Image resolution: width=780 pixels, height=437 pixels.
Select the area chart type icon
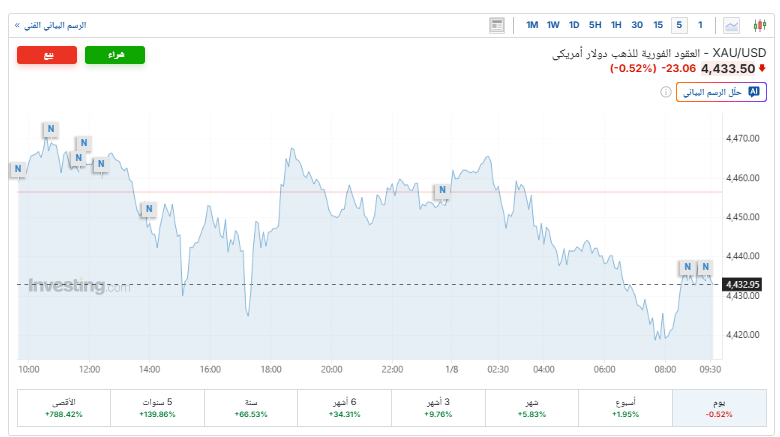coord(733,25)
